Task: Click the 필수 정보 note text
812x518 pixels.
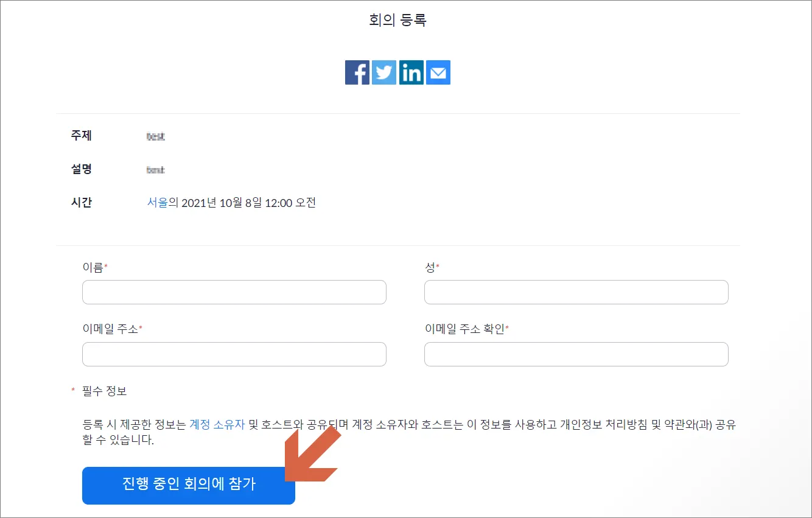Action: (x=104, y=391)
